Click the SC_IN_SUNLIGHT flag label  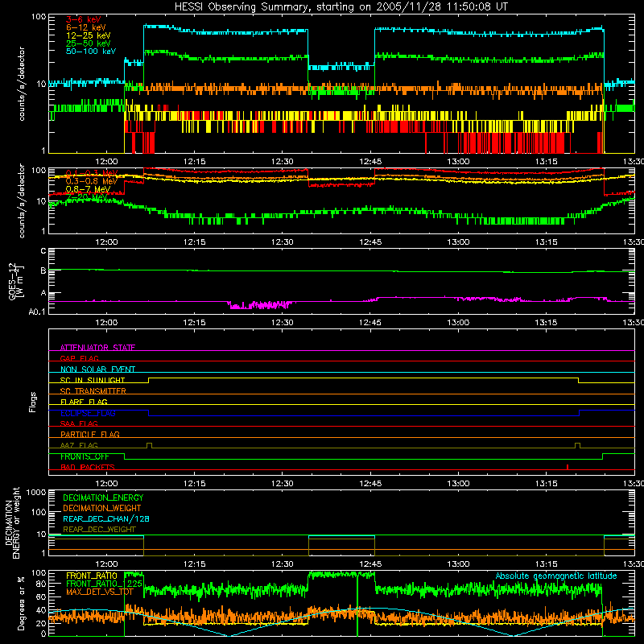[93, 380]
